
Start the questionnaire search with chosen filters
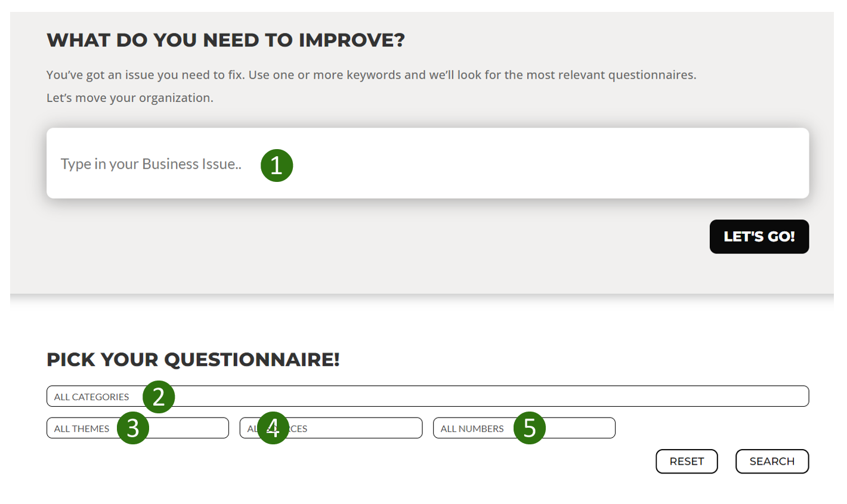tap(772, 461)
